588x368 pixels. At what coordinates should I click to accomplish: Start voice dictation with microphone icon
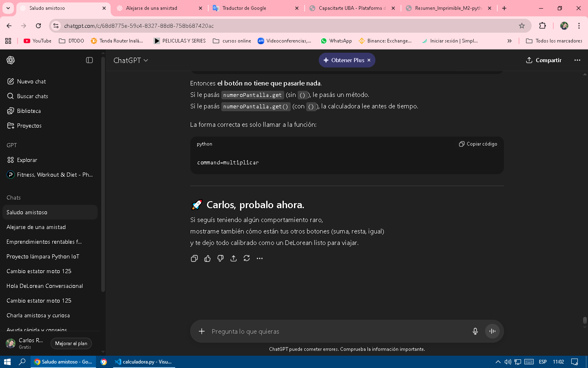click(475, 331)
